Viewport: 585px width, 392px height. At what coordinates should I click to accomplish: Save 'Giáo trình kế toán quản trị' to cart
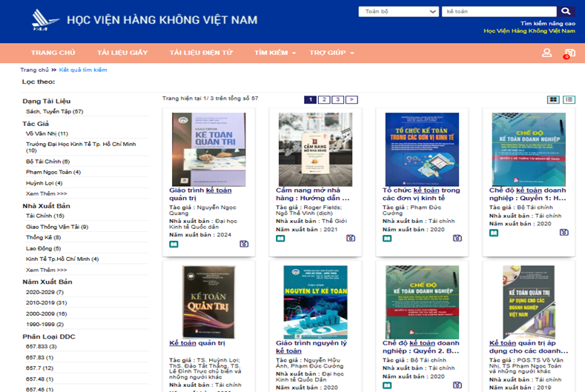[x=244, y=244]
